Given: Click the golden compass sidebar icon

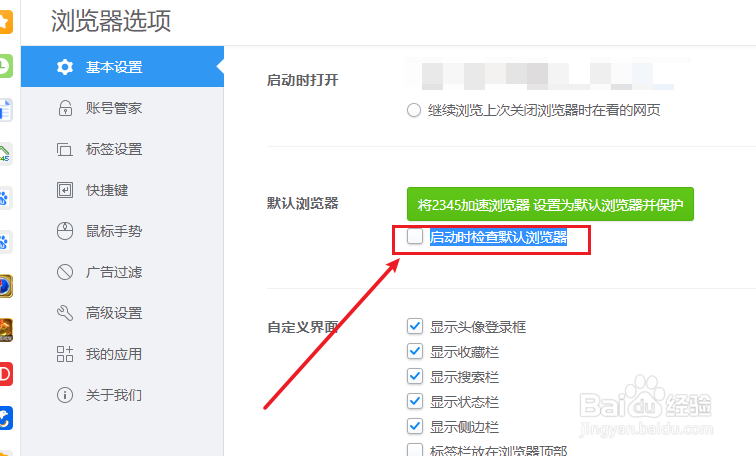Looking at the screenshot, I should click(x=5, y=286).
